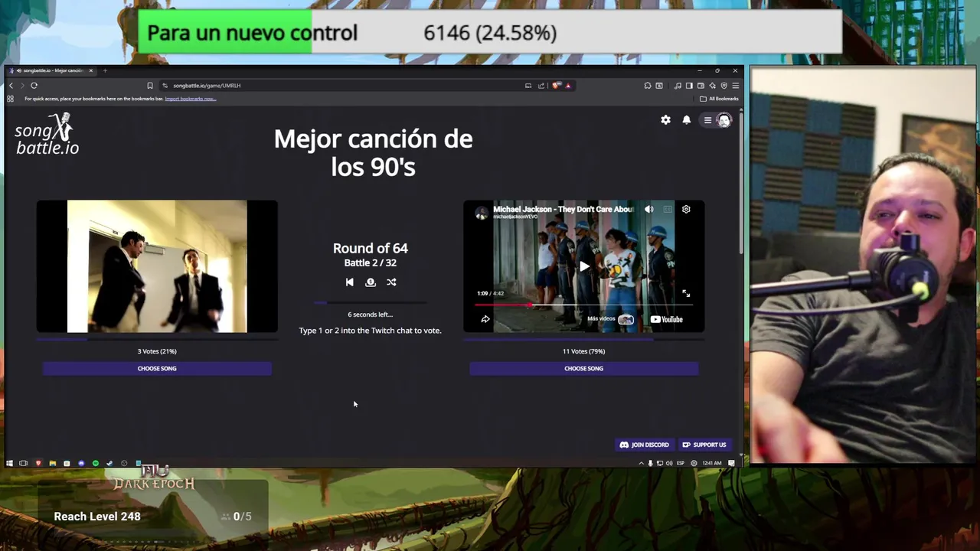The height and width of the screenshot is (551, 980).
Task: Click the Join Discord button
Action: click(644, 445)
